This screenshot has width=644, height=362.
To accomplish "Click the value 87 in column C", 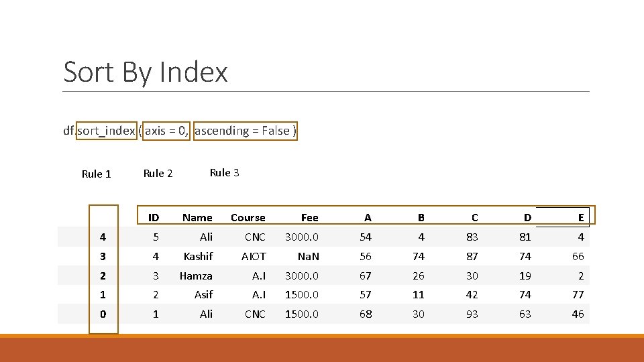I will click(472, 257).
